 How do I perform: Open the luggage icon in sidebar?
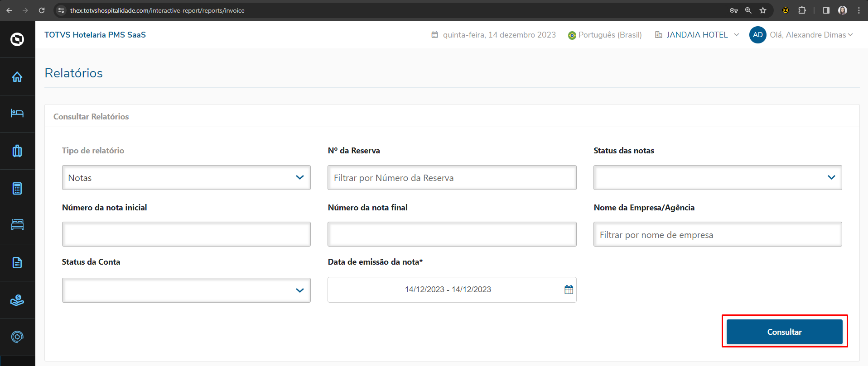(17, 151)
